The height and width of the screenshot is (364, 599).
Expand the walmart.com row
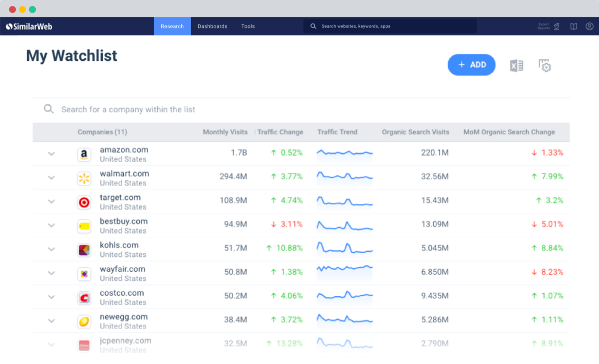51,178
